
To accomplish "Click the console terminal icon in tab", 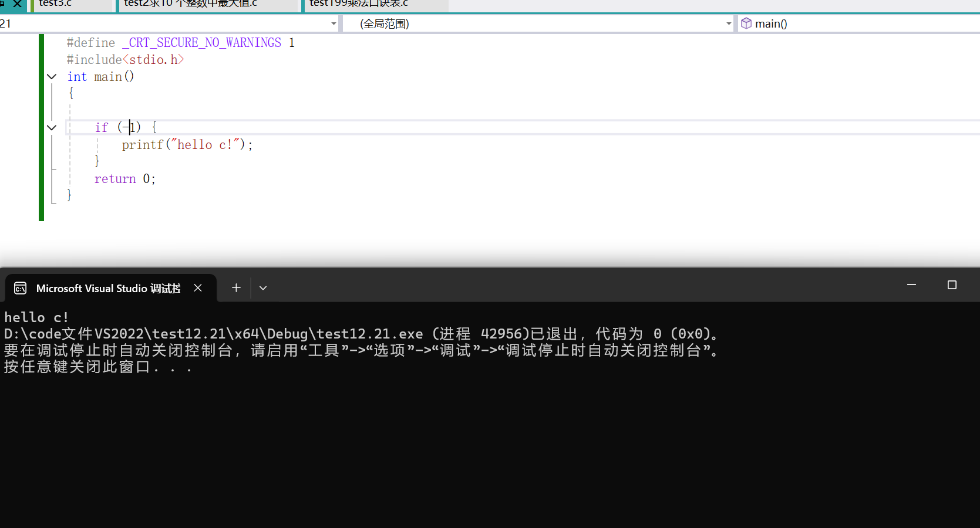I will pos(21,288).
